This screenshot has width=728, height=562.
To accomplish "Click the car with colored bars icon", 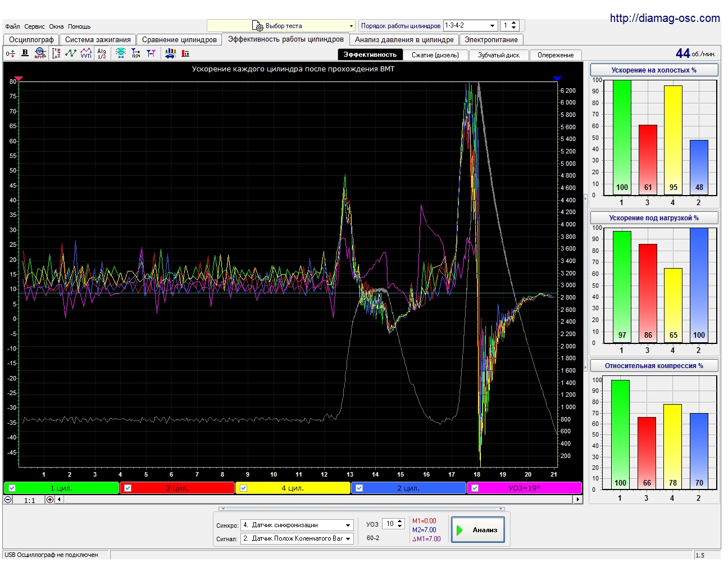I will coord(170,53).
